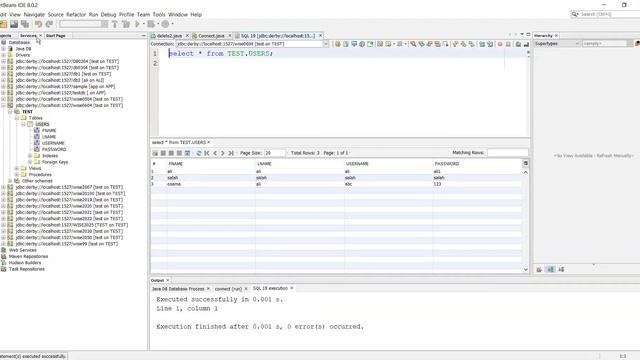The image size is (640, 360).
Task: Expand the Foreign Keys folder
Action: 30,162
